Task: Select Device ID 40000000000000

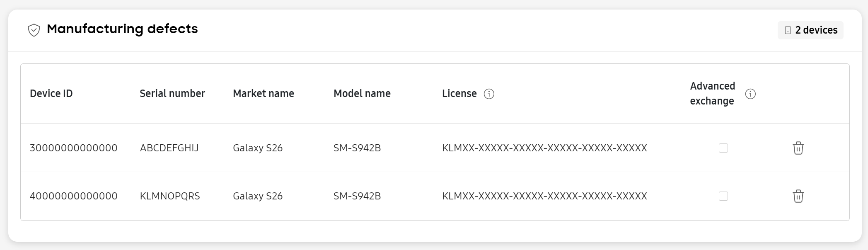Action: coord(74,196)
